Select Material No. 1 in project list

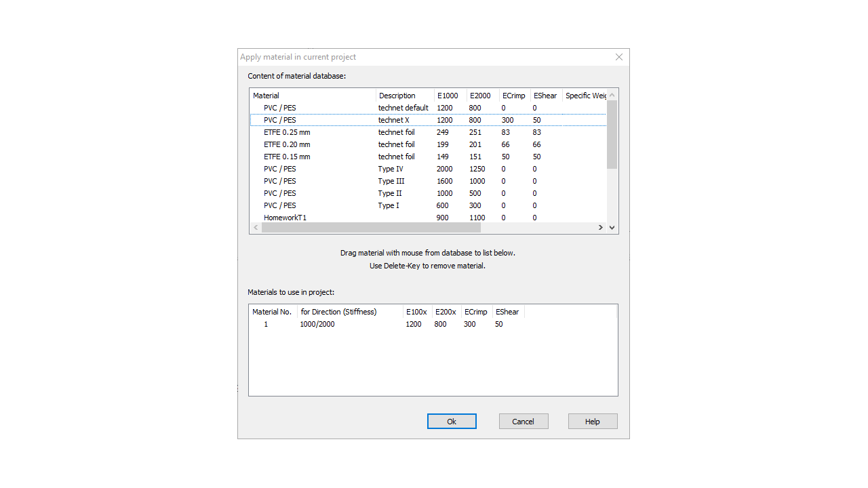266,324
